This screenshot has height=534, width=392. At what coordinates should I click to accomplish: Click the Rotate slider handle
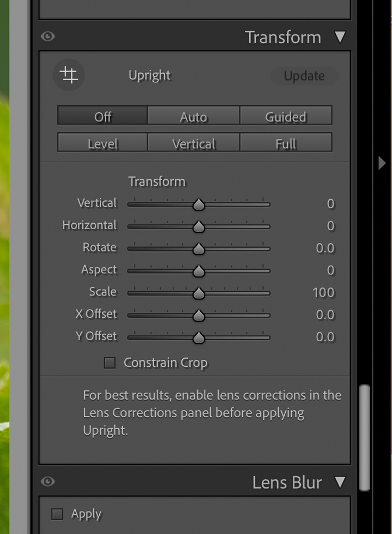click(x=199, y=249)
